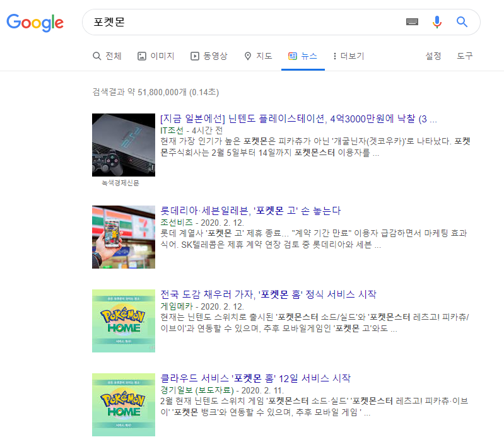Click the play icon beside 동영상
This screenshot has width=504, height=442.
click(195, 56)
